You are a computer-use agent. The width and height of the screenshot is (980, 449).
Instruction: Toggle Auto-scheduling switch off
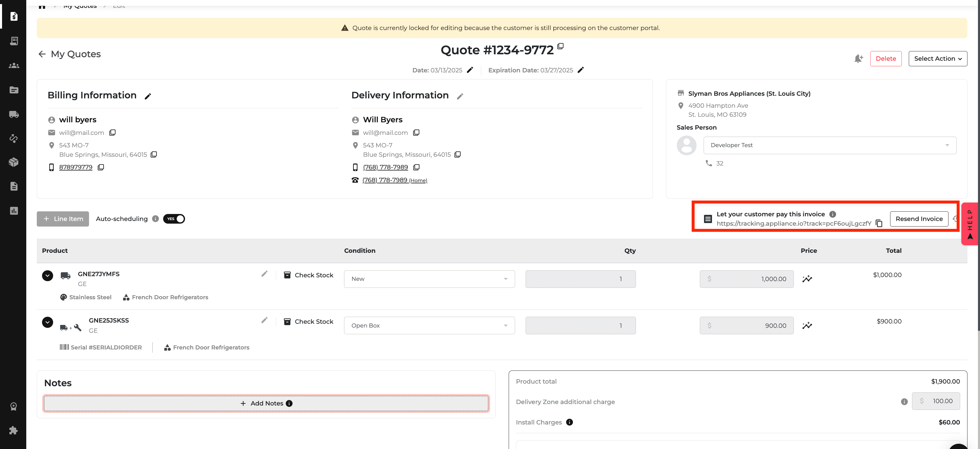point(174,219)
